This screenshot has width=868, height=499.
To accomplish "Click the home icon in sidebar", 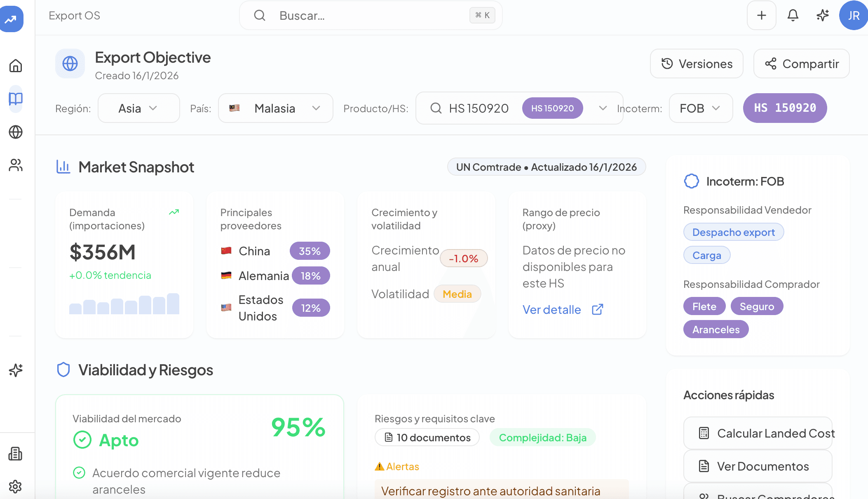I will 16,66.
